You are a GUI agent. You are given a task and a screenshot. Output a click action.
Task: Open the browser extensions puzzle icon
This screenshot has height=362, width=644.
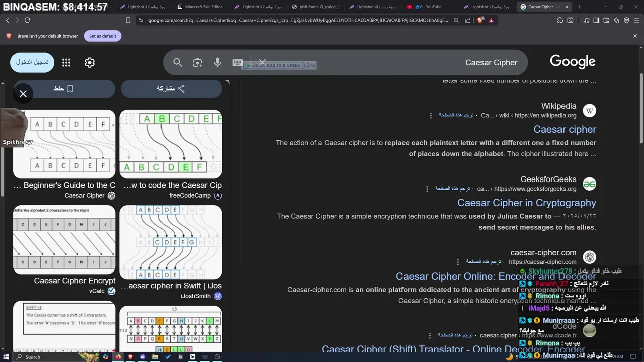click(x=560, y=20)
